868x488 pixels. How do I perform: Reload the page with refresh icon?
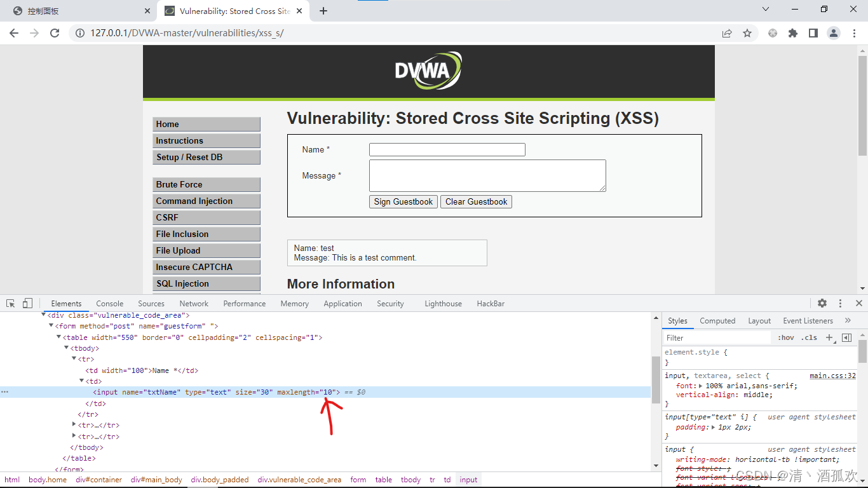pyautogui.click(x=55, y=33)
